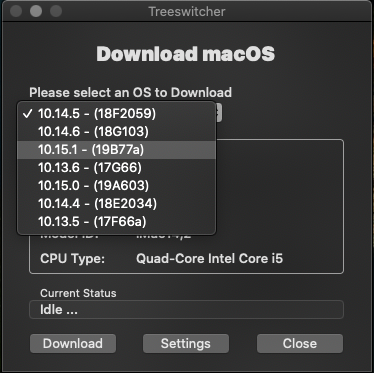Click the Current Status field showing Idle

point(186,310)
